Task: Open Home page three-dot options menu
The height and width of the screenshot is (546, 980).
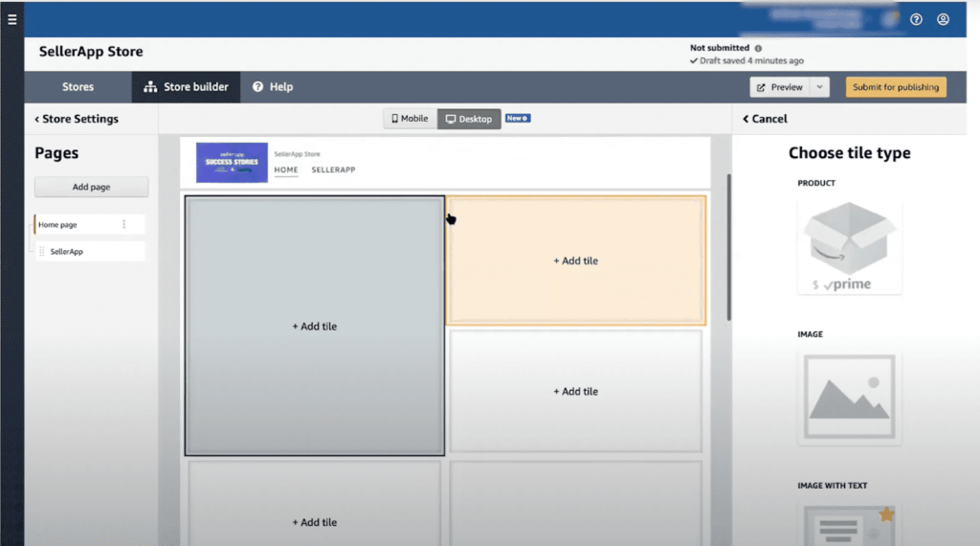Action: (x=123, y=224)
